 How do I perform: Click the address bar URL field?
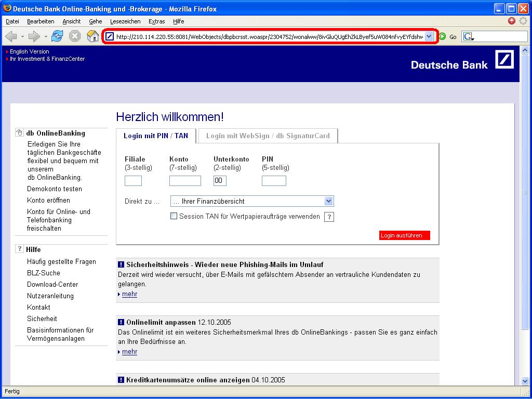click(270, 37)
